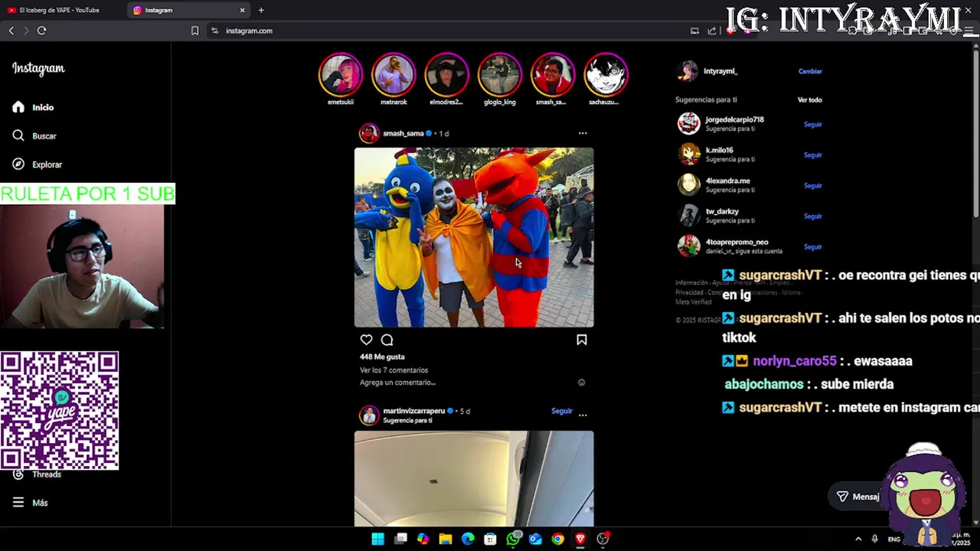Bookmark page with address bar bookmark icon
This screenshot has height=551, width=980.
[194, 31]
